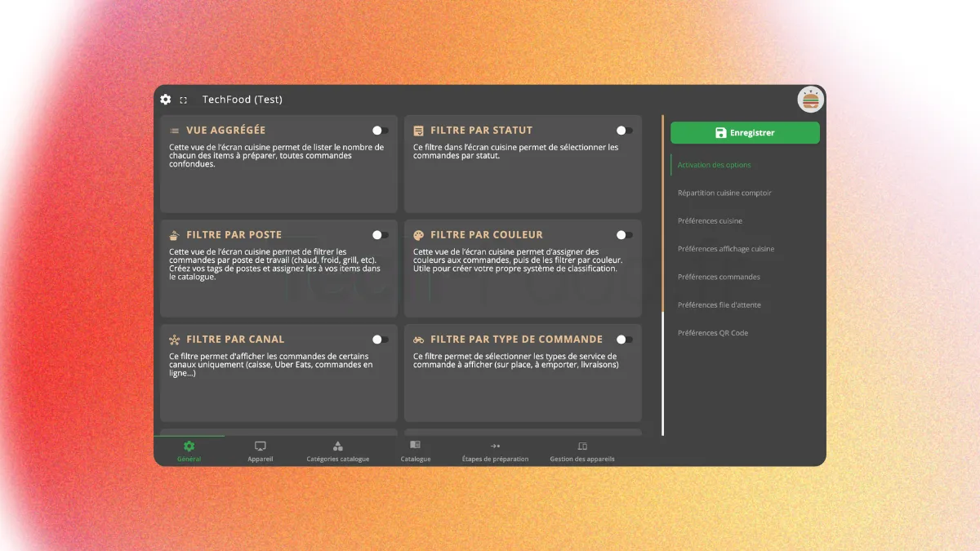
Task: Click the FILTRE PAR CANAL heading
Action: 235,340
